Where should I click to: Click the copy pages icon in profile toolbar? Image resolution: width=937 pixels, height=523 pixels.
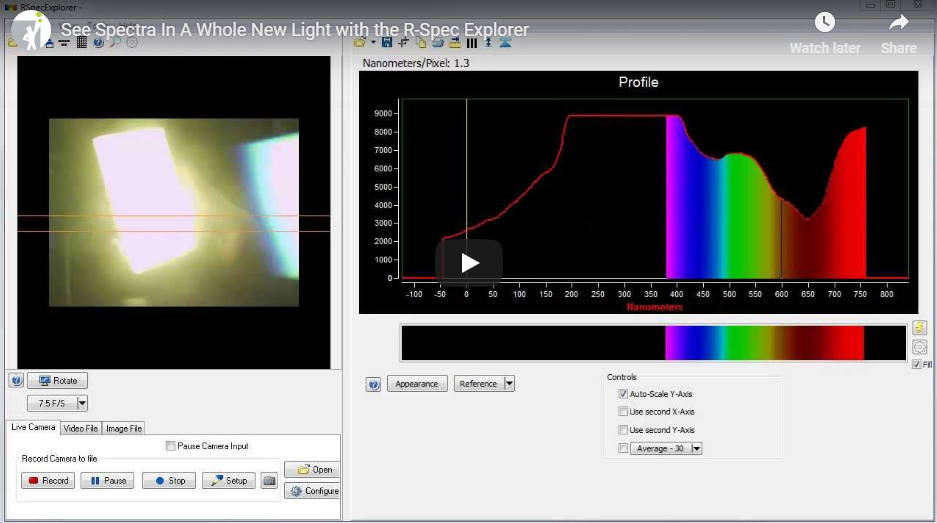click(x=421, y=42)
